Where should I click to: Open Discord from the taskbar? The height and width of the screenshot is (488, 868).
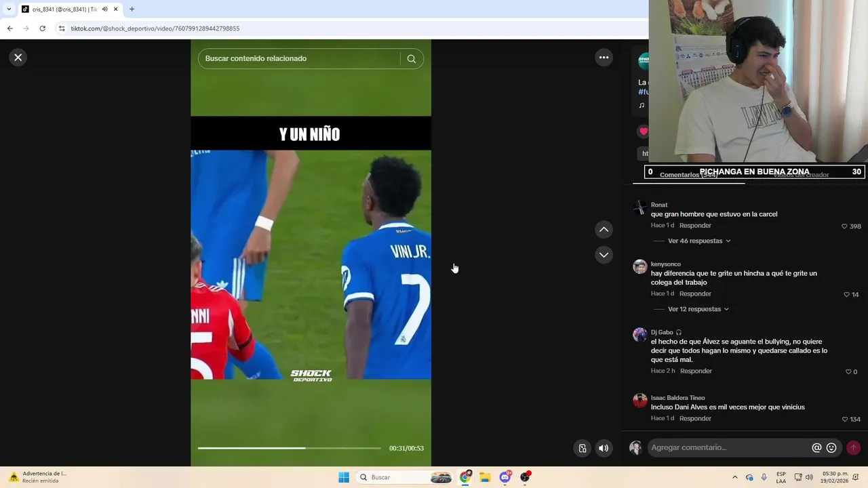(505, 477)
